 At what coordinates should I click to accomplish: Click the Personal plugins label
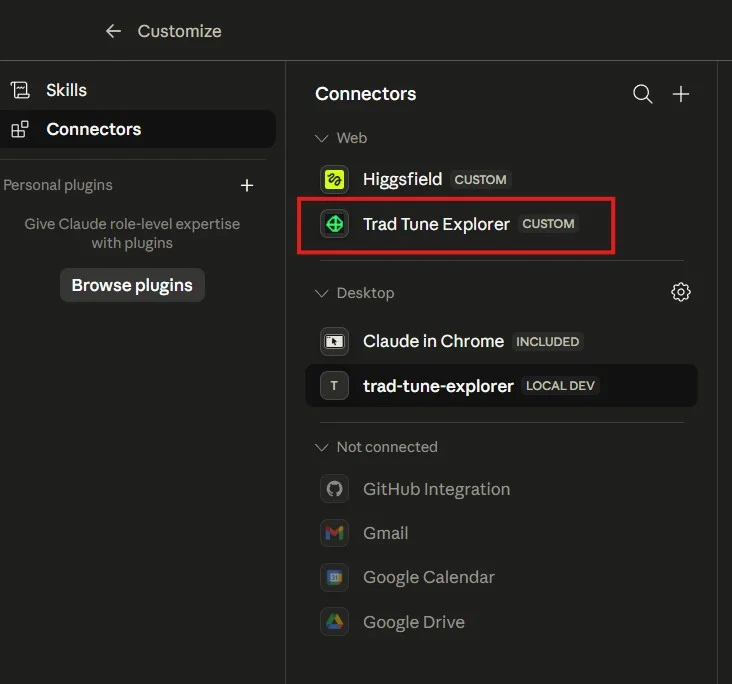click(x=58, y=185)
